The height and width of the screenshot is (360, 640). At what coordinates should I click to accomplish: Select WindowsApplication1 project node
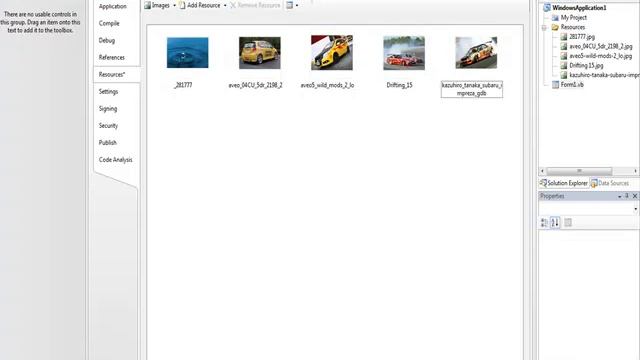[579, 8]
